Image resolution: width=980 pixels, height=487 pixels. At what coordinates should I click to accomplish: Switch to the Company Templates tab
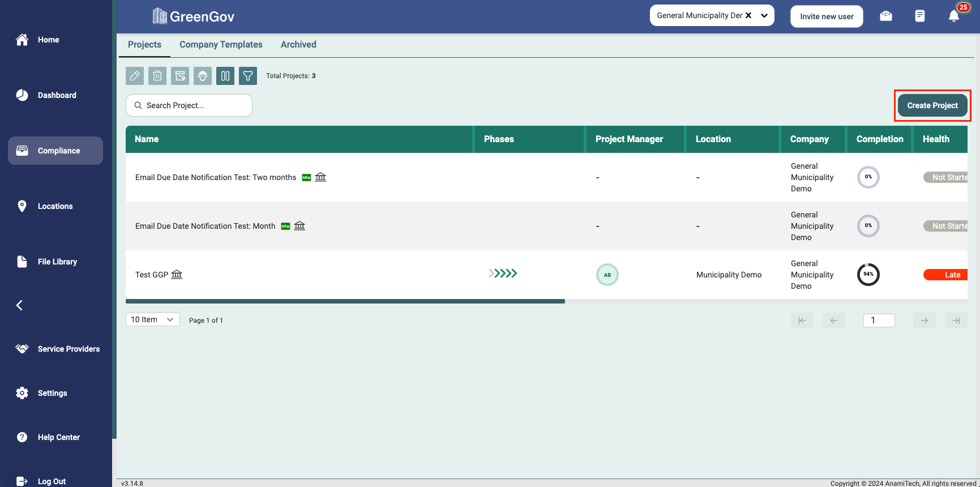coord(221,45)
